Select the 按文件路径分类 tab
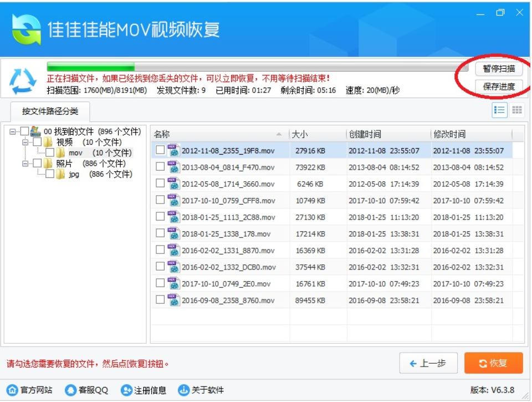Image resolution: width=532 pixels, height=402 pixels. pos(50,111)
